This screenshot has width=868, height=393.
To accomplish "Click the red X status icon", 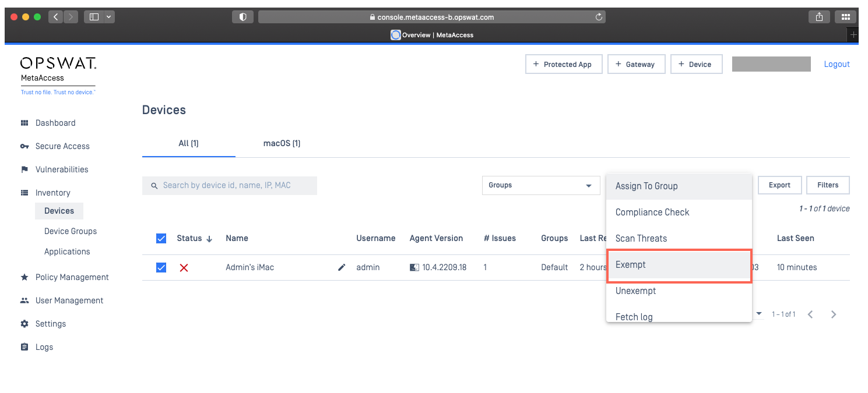I will click(184, 267).
